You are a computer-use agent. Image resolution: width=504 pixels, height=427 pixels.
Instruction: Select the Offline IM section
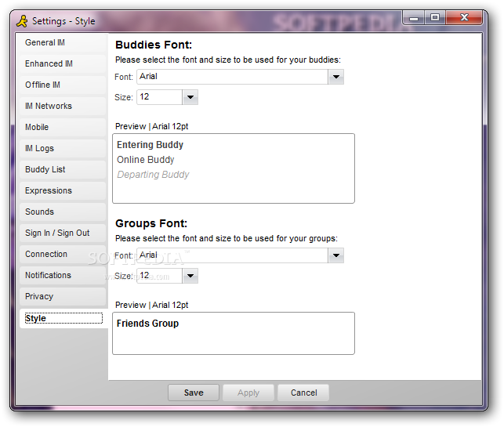(x=63, y=85)
